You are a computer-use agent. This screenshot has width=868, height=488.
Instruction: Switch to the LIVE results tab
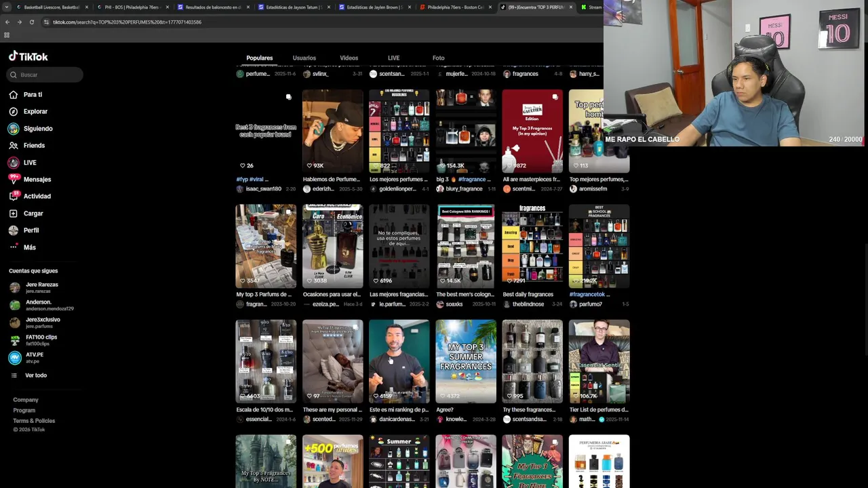394,58
